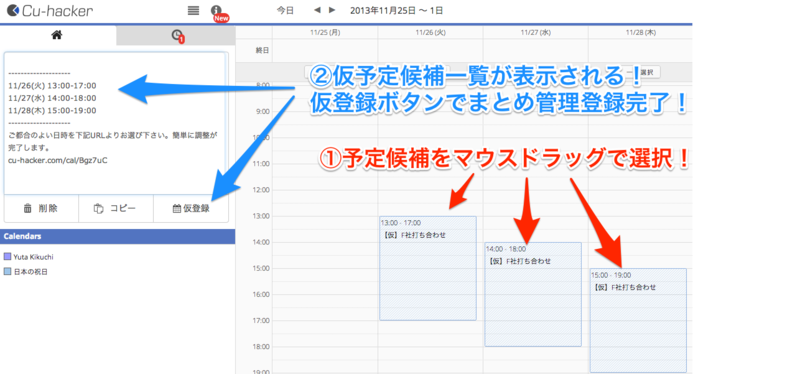This screenshot has height=374, width=800.
Task: Select the Calendars section header
Action: coord(117,236)
